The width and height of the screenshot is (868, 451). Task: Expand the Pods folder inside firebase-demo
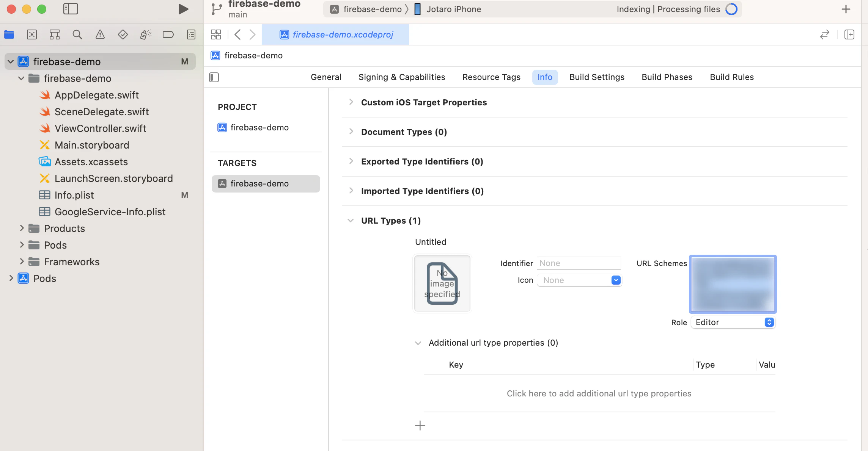[22, 245]
